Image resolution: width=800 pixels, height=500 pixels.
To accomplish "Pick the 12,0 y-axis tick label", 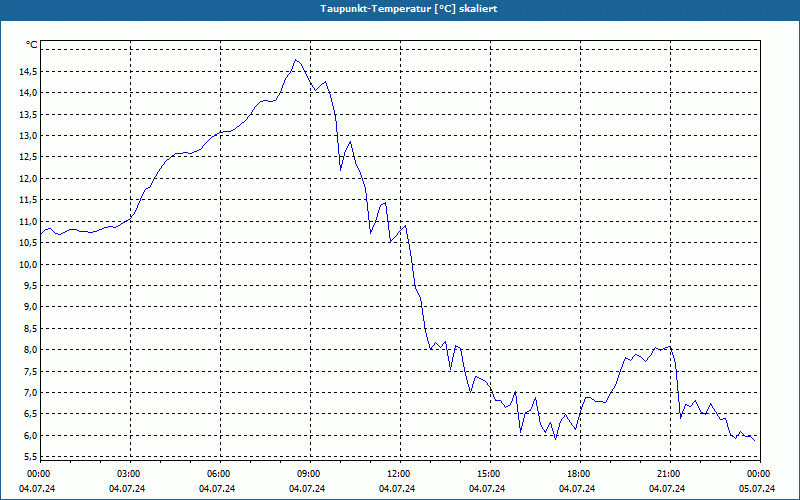I will [28, 179].
